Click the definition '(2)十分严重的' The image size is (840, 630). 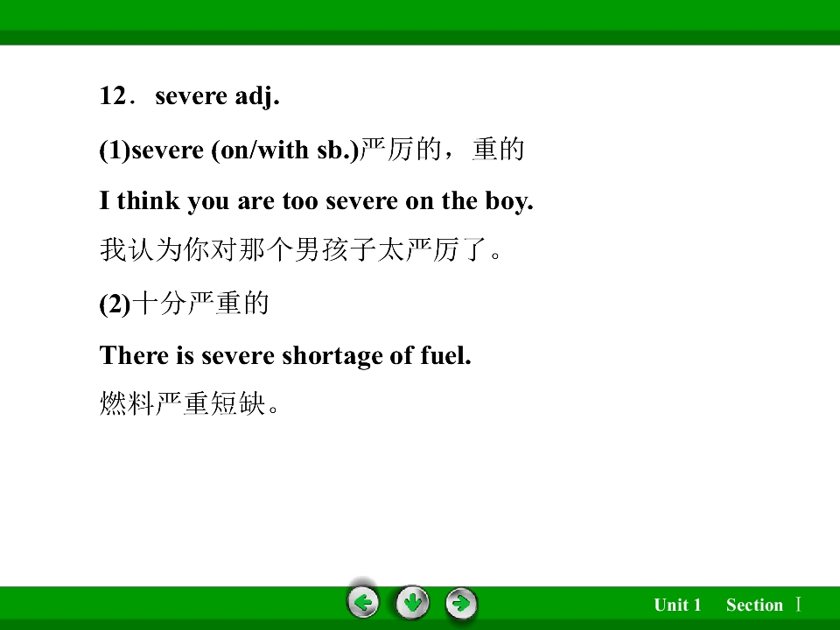coord(184,304)
